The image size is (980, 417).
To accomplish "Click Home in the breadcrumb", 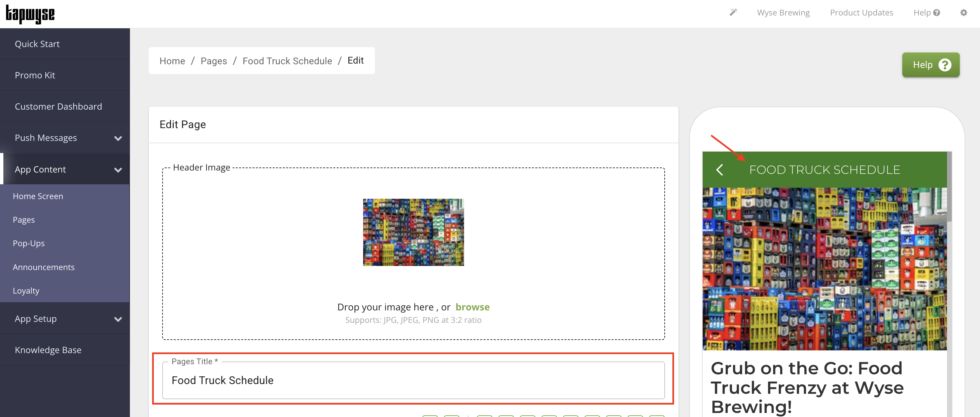I will tap(172, 61).
